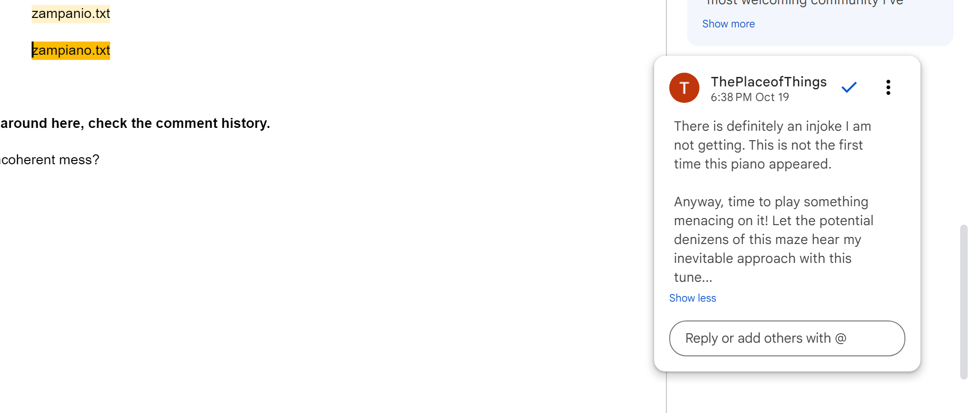The width and height of the screenshot is (980, 413).
Task: Click the orange T profile avatar
Action: coord(684,88)
